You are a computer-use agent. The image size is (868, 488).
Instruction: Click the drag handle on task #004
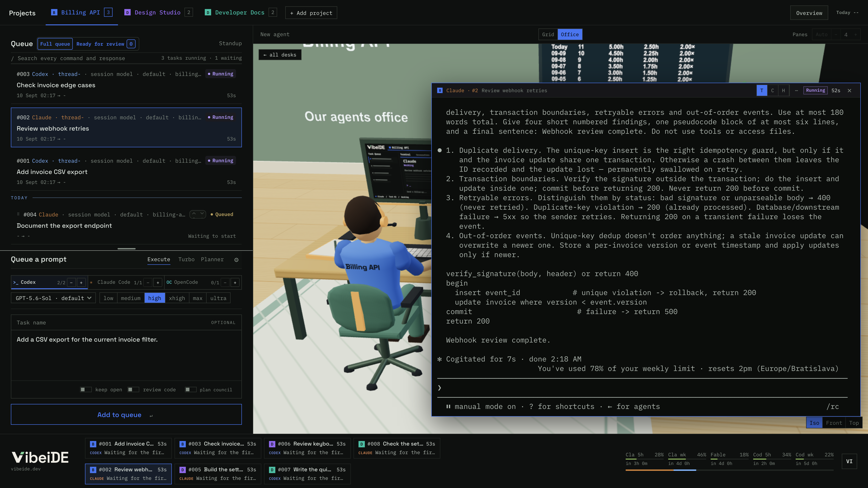point(18,214)
